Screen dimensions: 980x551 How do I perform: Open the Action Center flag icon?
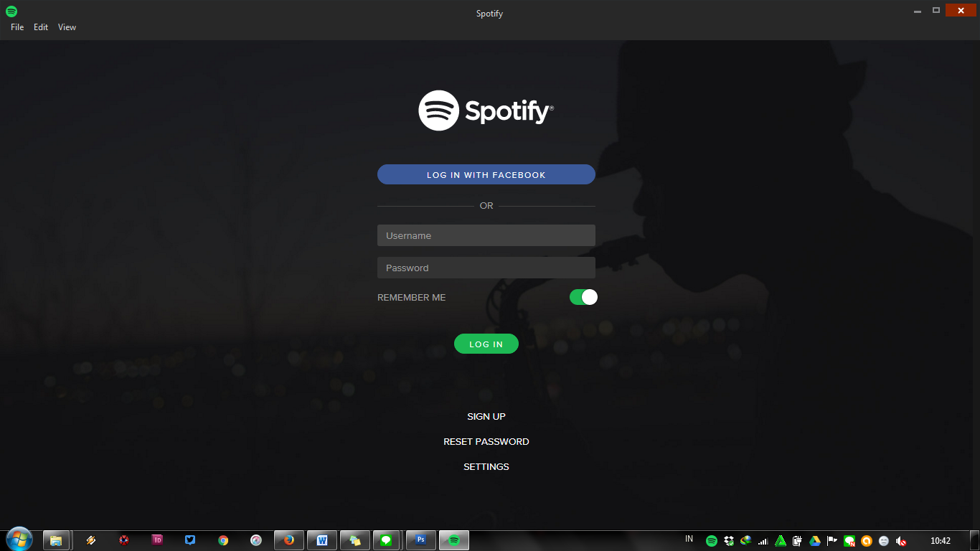point(832,541)
